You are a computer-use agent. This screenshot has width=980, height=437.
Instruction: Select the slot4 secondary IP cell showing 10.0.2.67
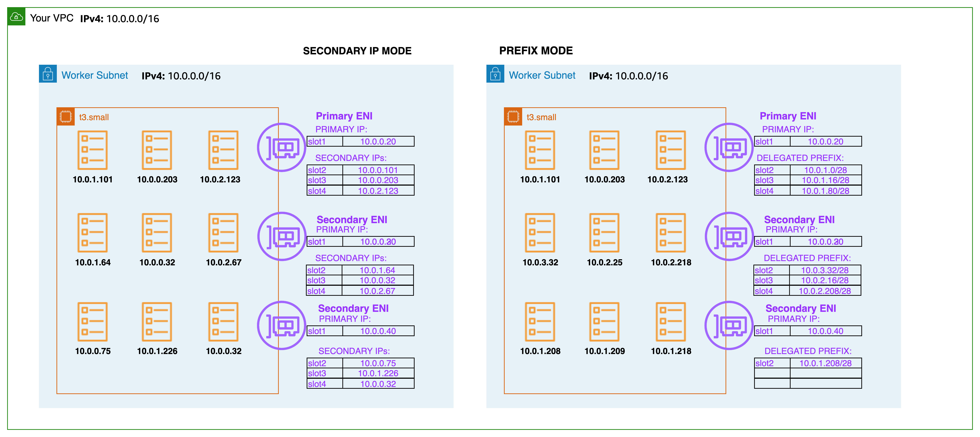378,290
